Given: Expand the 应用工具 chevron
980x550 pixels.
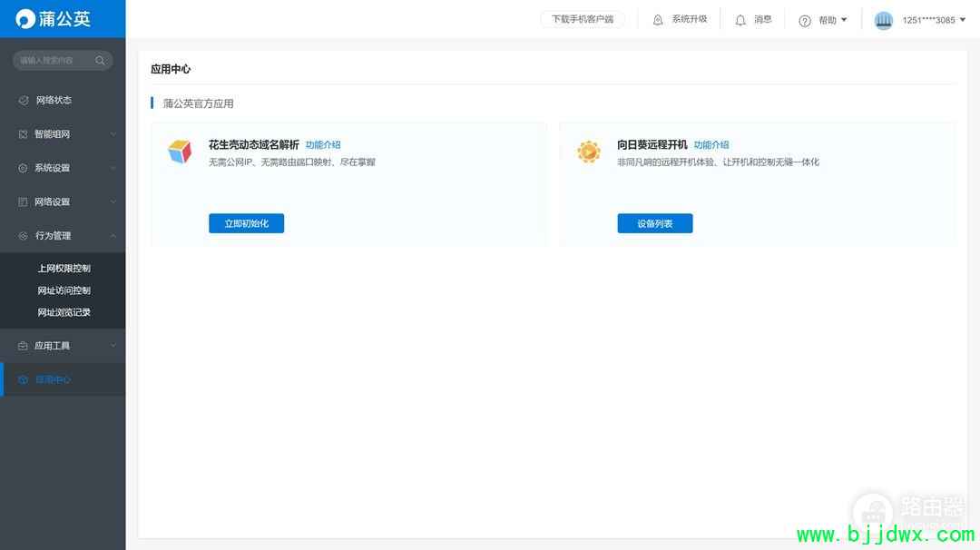Looking at the screenshot, I should click(x=113, y=346).
